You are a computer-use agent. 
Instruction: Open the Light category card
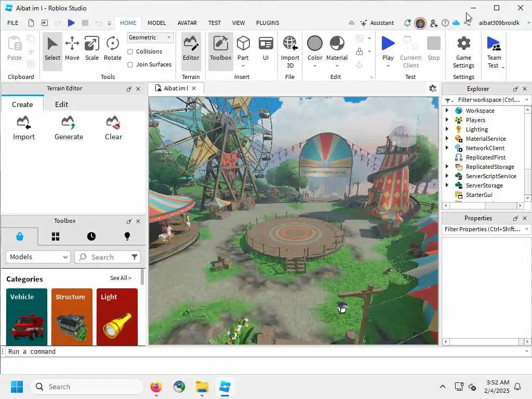tap(117, 317)
